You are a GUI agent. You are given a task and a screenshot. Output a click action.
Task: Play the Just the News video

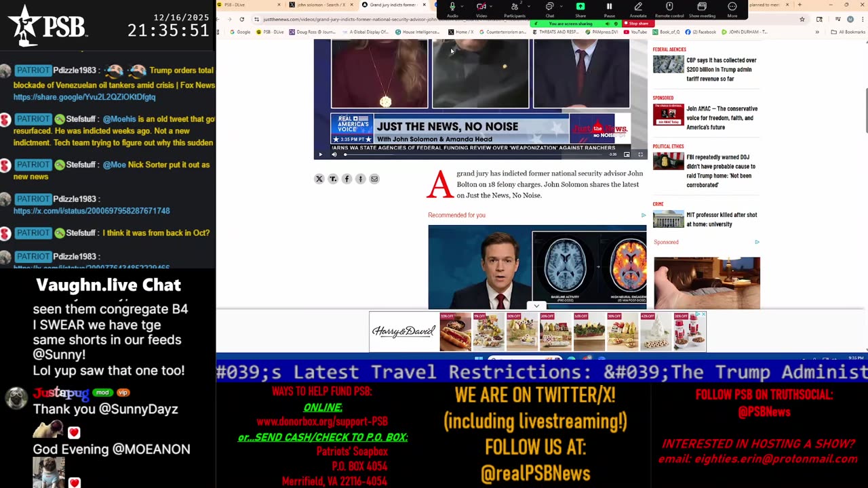tap(321, 155)
